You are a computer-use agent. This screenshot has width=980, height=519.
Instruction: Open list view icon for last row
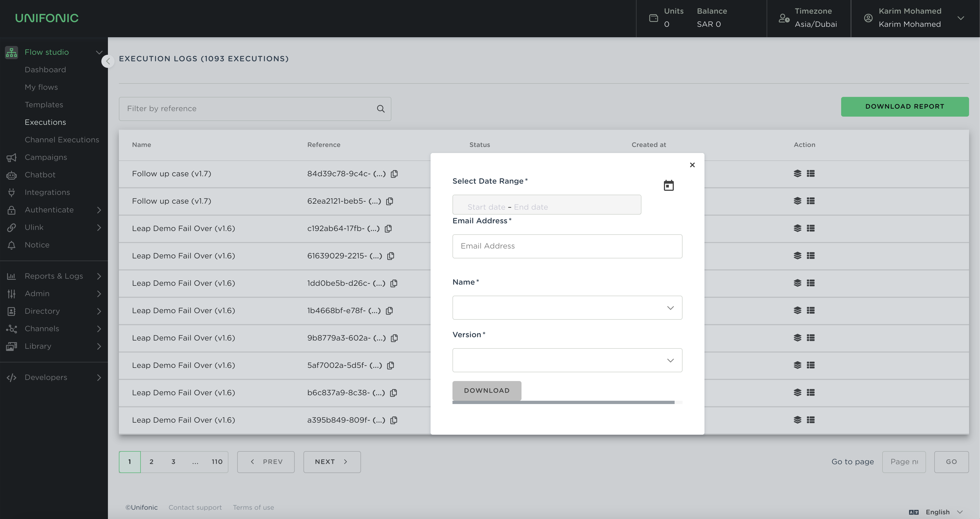[x=810, y=420]
